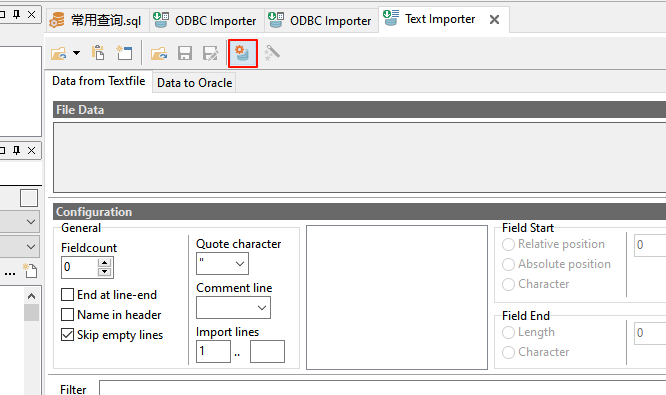Uncheck Skip empty lines checkbox
This screenshot has width=666, height=395.
coord(68,335)
